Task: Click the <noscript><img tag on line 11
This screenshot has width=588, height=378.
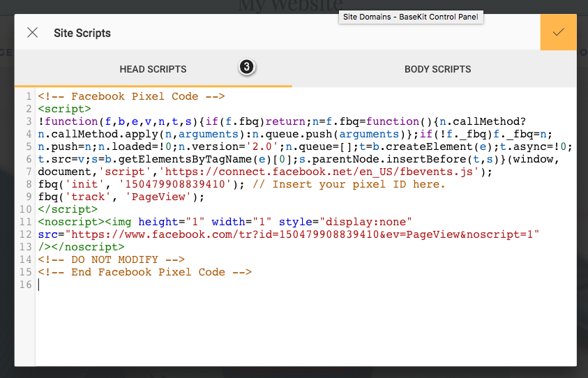Action: [x=85, y=222]
